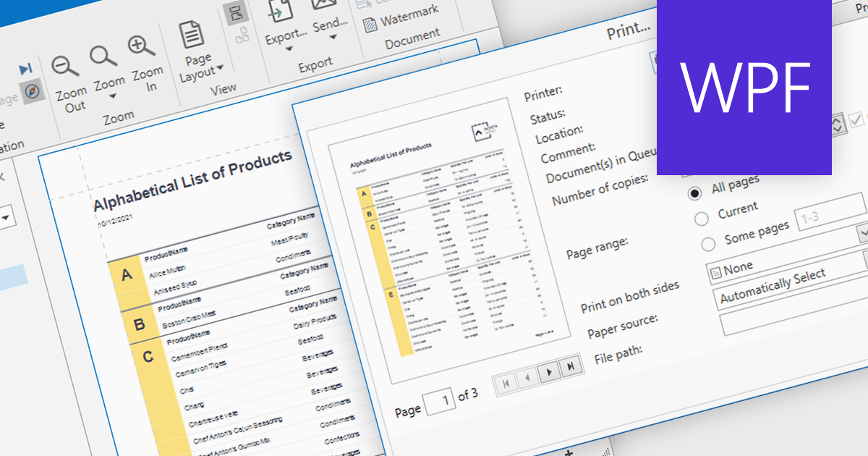The height and width of the screenshot is (456, 868).
Task: Select the Current page radio button
Action: click(701, 219)
